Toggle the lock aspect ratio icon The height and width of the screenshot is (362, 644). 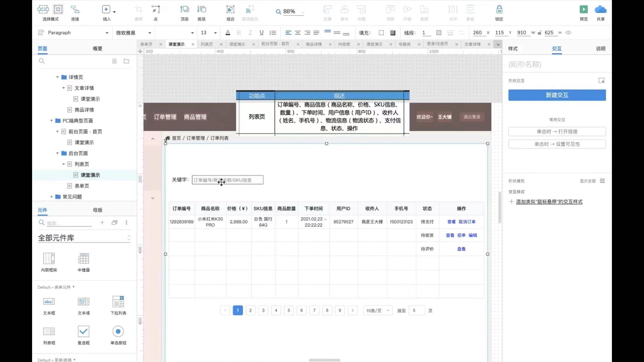(539, 33)
